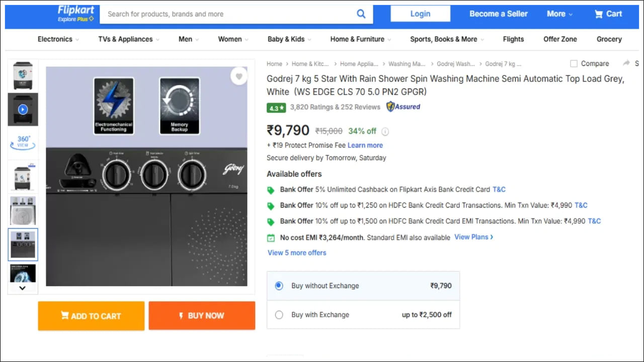Click the share arrow icon
The width and height of the screenshot is (644, 362).
tap(626, 63)
